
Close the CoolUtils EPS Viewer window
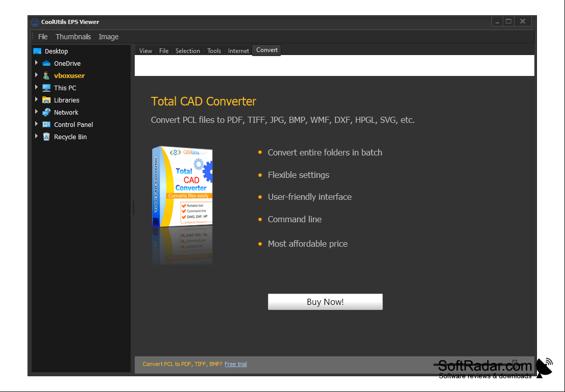pyautogui.click(x=523, y=21)
